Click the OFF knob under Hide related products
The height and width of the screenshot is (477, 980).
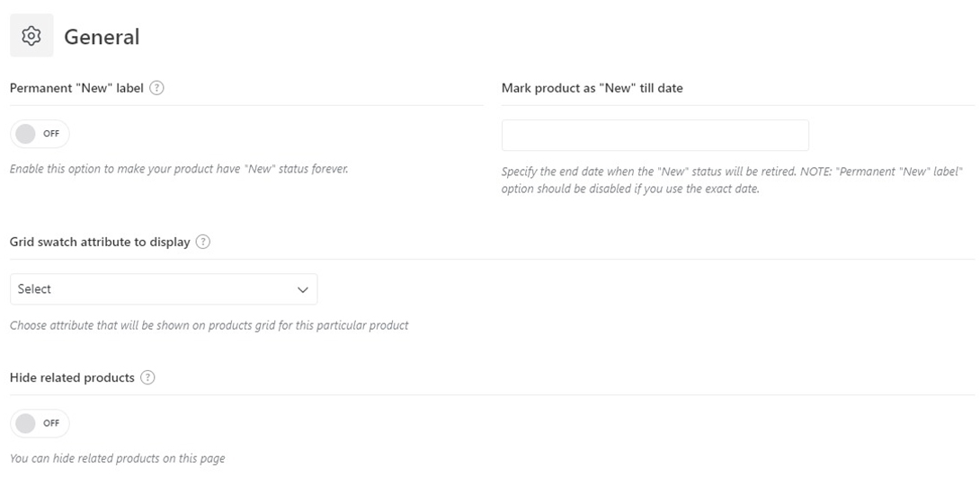pos(26,423)
